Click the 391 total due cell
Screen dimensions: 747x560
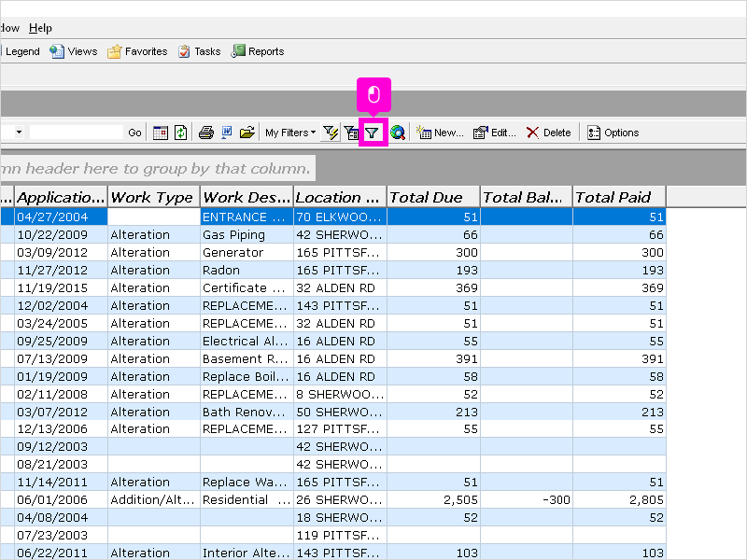pyautogui.click(x=433, y=358)
